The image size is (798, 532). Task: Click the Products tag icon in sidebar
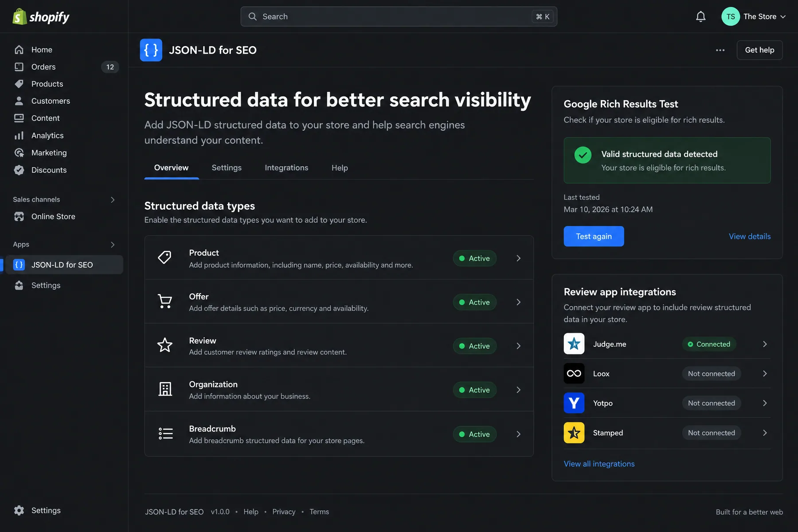[x=19, y=84]
